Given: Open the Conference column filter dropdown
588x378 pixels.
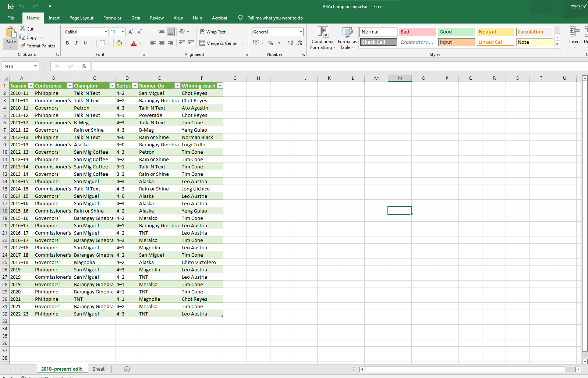Looking at the screenshot, I should pos(70,86).
